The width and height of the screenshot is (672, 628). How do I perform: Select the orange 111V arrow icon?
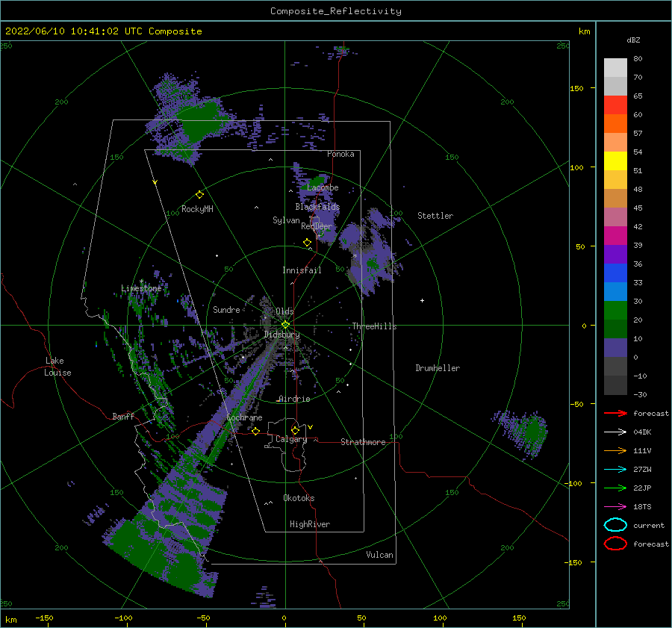[x=615, y=450]
